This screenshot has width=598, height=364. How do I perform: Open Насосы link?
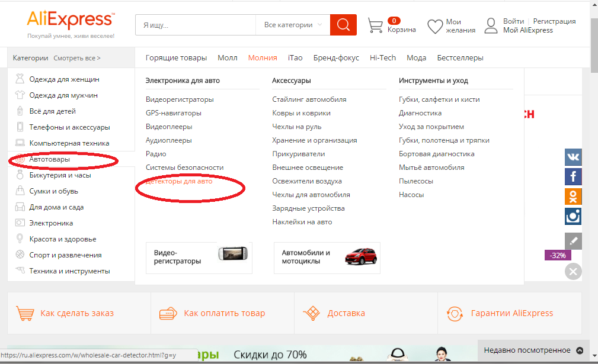click(x=411, y=195)
